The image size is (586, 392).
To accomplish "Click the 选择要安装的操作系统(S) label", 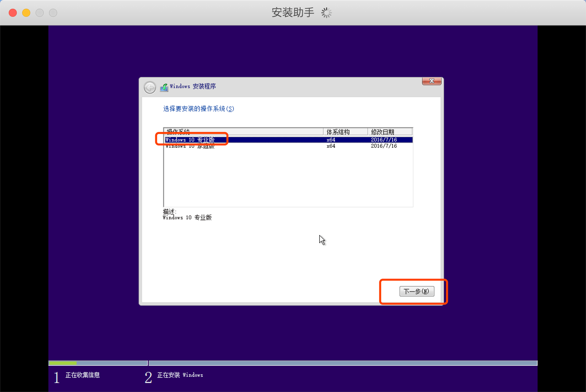I will pos(199,109).
